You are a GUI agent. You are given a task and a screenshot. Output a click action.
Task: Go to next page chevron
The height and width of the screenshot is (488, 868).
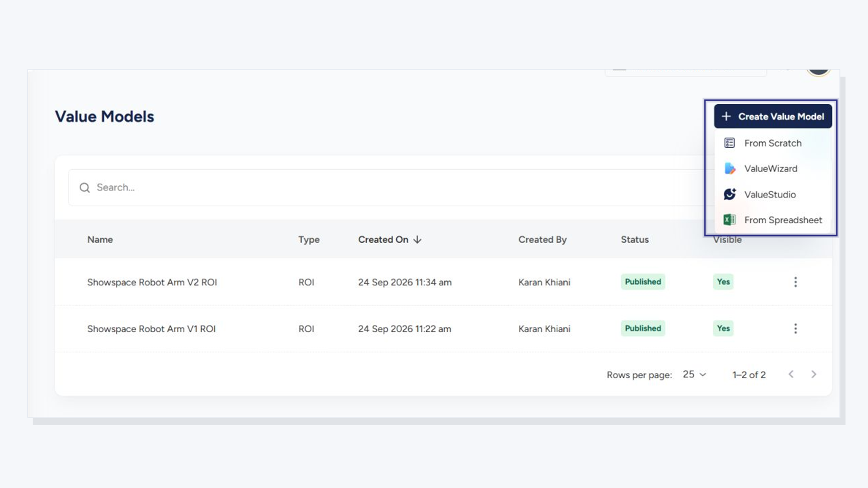point(814,375)
